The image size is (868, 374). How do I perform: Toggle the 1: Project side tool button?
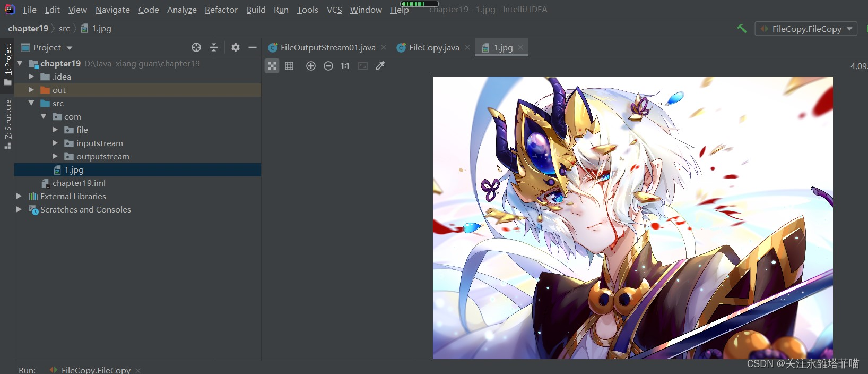7,64
